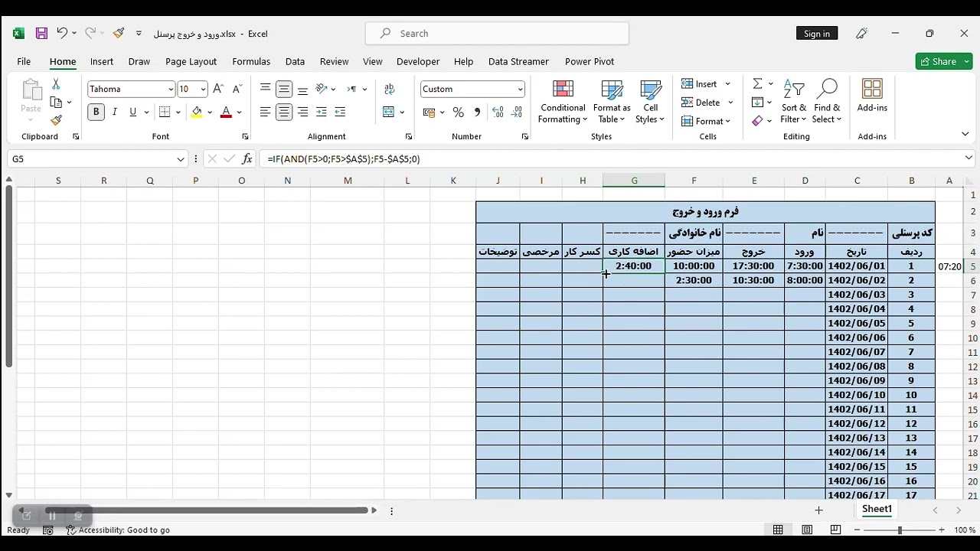The width and height of the screenshot is (980, 551).
Task: Switch to the Formulas tab
Action: click(x=251, y=62)
